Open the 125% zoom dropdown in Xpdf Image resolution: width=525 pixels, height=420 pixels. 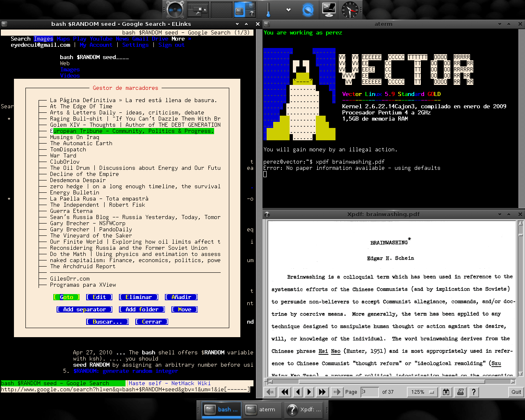coord(422,392)
